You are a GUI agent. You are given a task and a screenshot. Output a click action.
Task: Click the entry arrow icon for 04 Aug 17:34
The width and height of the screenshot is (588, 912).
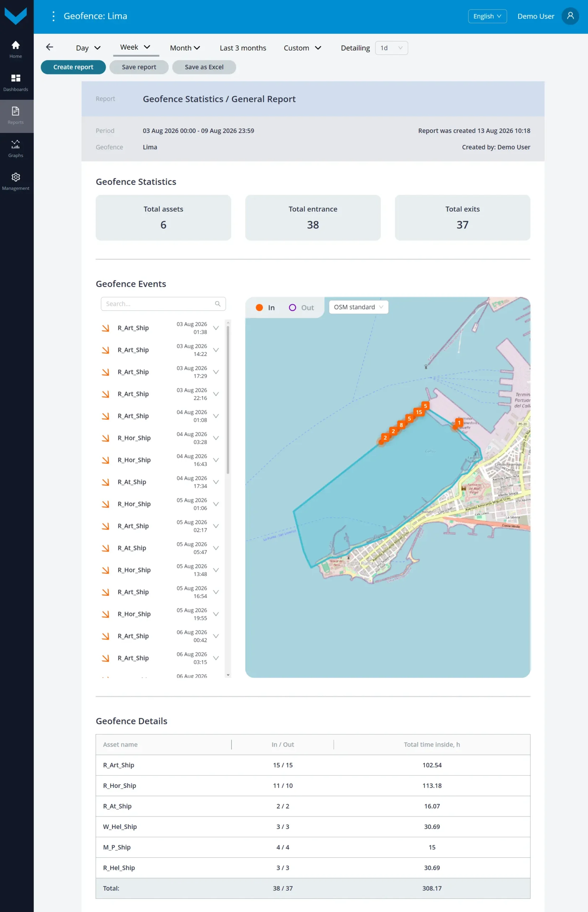click(x=105, y=482)
